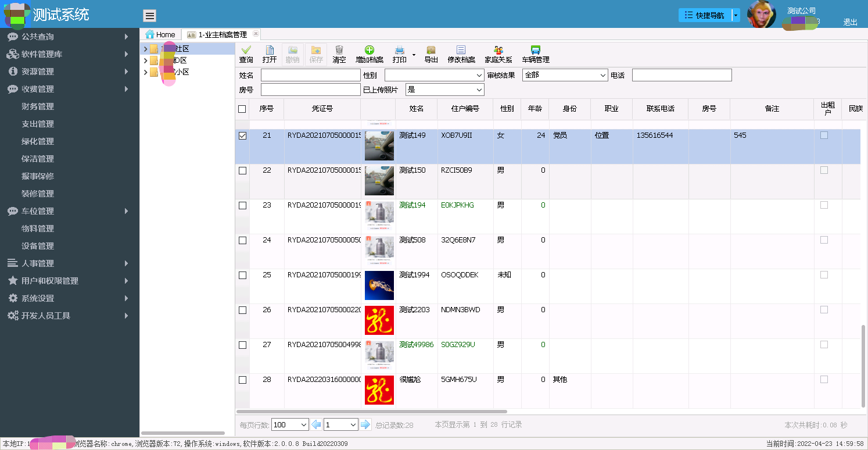868x450 pixels.
Task: Close the 1-业主档案管理 tab
Action: [x=256, y=34]
